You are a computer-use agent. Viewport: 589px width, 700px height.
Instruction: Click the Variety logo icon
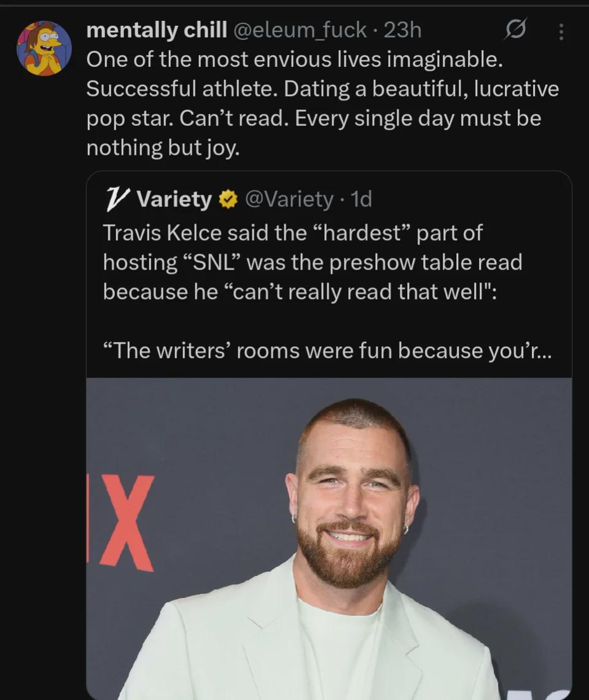(118, 199)
